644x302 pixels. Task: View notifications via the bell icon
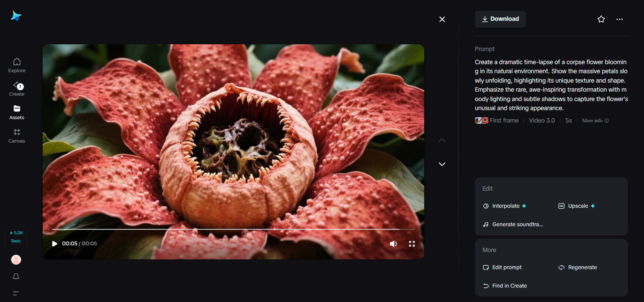[16, 276]
